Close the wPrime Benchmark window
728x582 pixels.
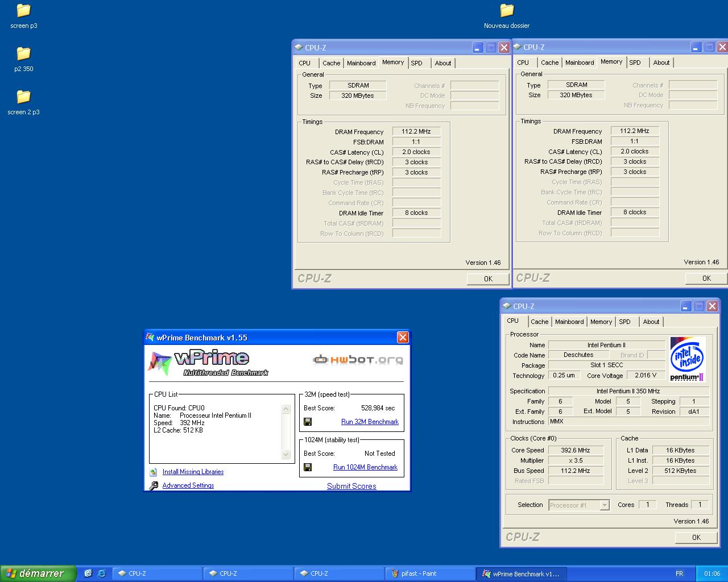(403, 338)
